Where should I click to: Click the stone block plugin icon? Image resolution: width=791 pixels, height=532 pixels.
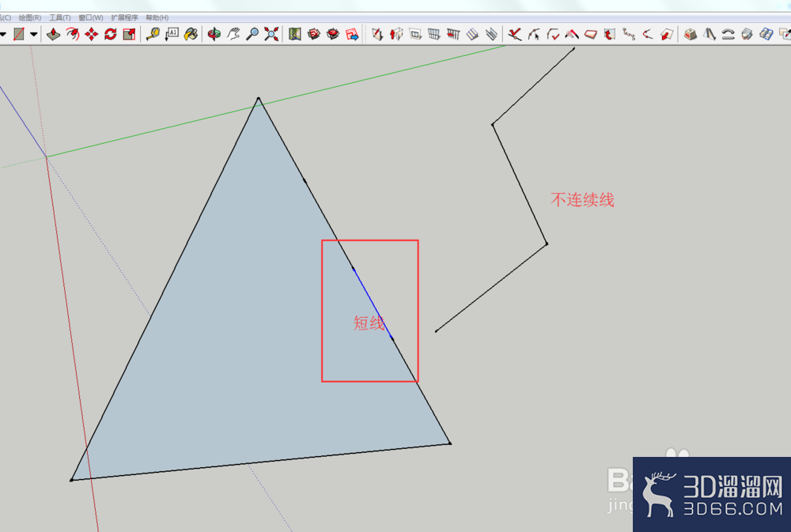coord(690,34)
